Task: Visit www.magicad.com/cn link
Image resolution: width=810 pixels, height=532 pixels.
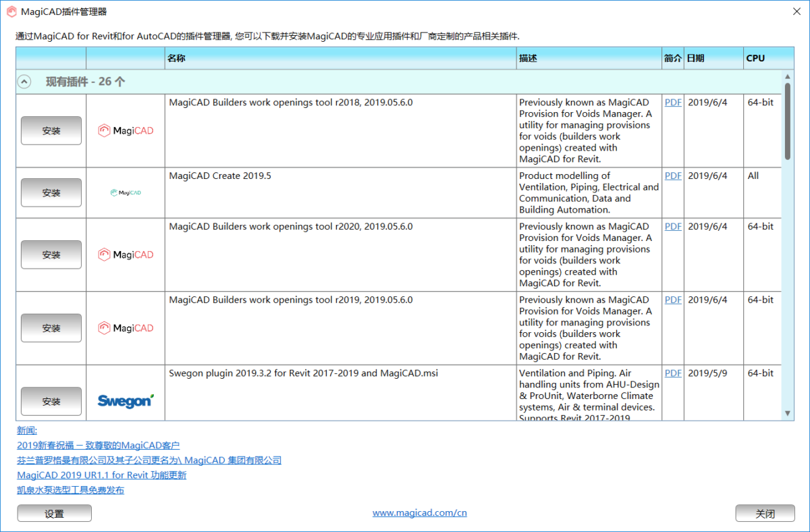Action: click(x=420, y=513)
